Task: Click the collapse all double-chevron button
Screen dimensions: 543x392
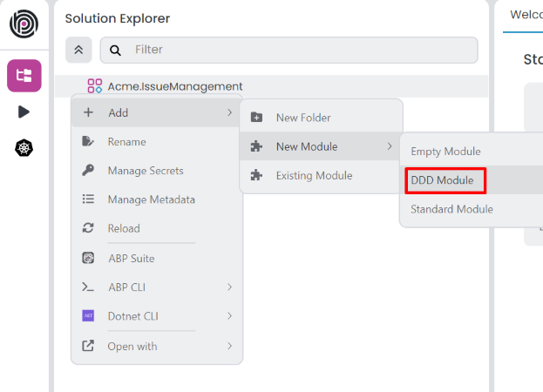Action: click(78, 50)
